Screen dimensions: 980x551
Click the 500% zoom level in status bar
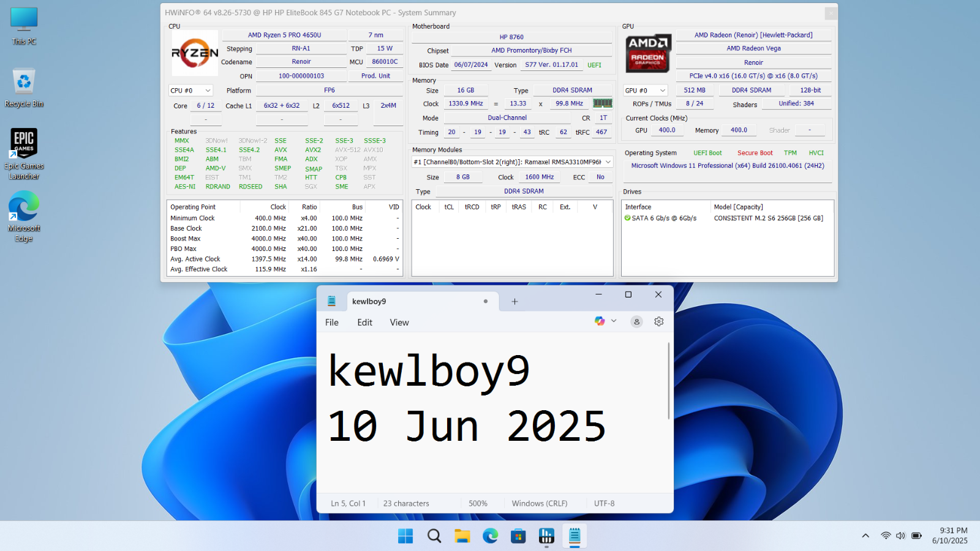(x=478, y=503)
